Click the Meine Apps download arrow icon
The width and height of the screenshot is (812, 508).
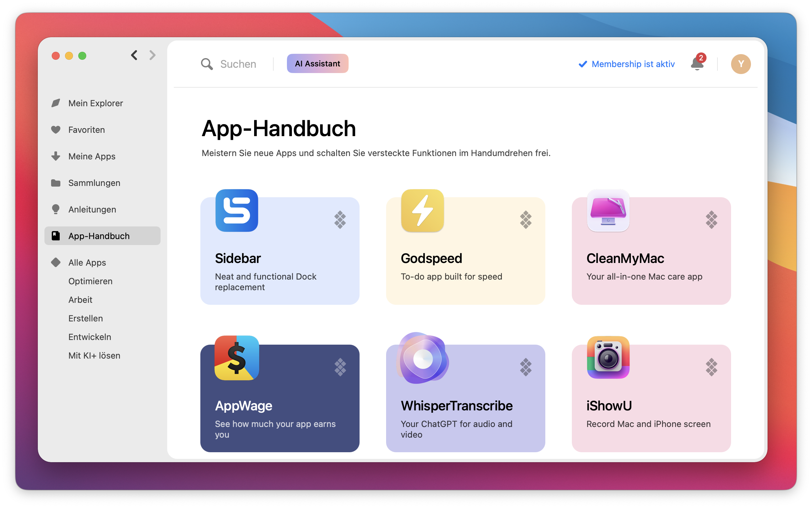56,156
